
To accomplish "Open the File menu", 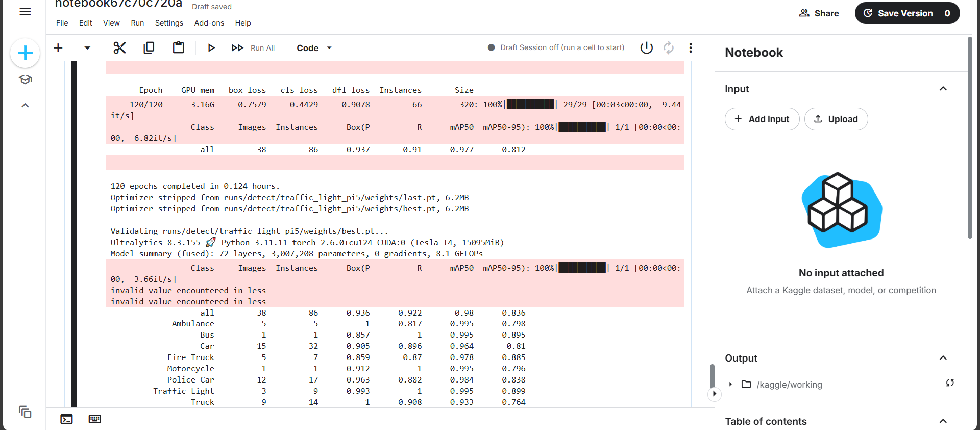I will [62, 23].
